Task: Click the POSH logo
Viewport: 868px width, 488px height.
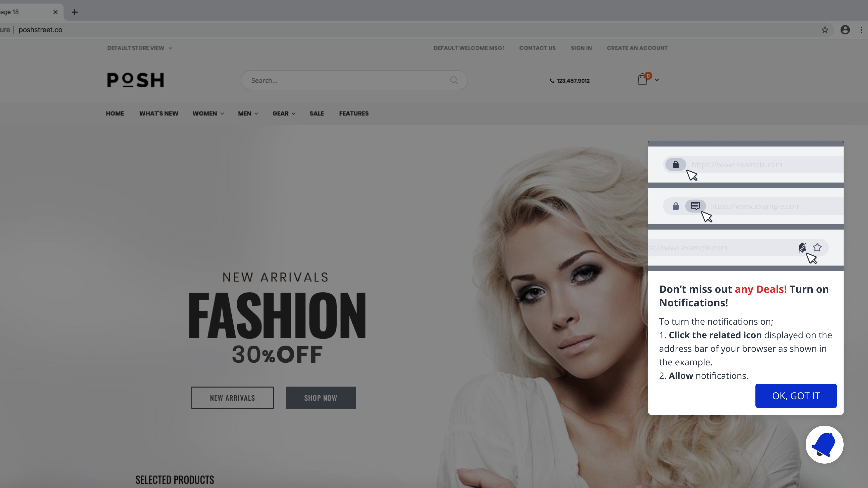Action: tap(135, 80)
